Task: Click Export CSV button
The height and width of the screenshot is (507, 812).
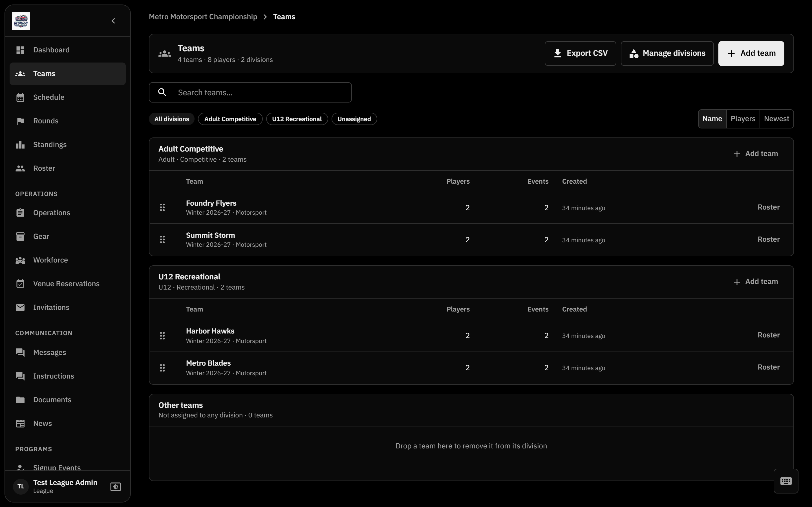Action: (580, 53)
